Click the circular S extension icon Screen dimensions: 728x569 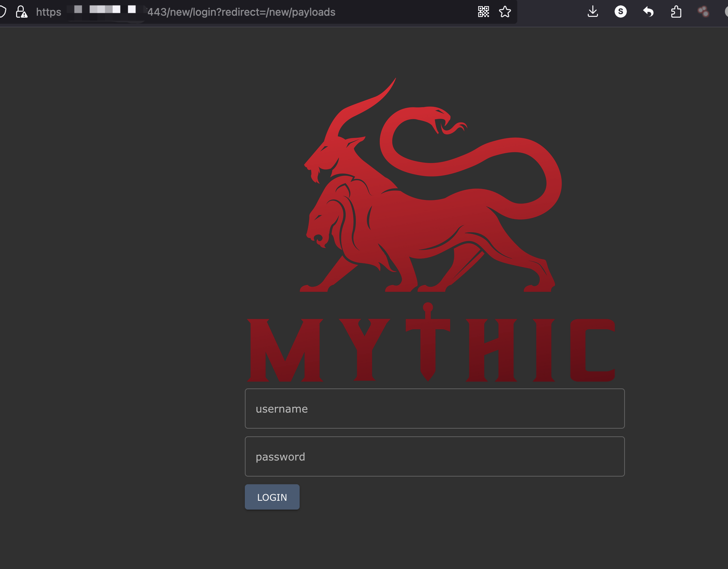pos(621,12)
